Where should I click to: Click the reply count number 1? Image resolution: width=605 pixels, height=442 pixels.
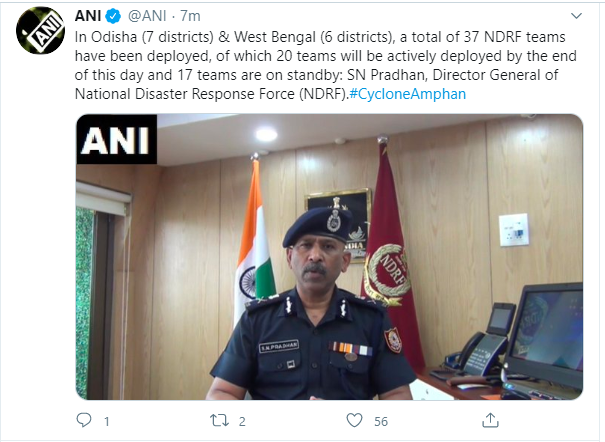pyautogui.click(x=107, y=422)
